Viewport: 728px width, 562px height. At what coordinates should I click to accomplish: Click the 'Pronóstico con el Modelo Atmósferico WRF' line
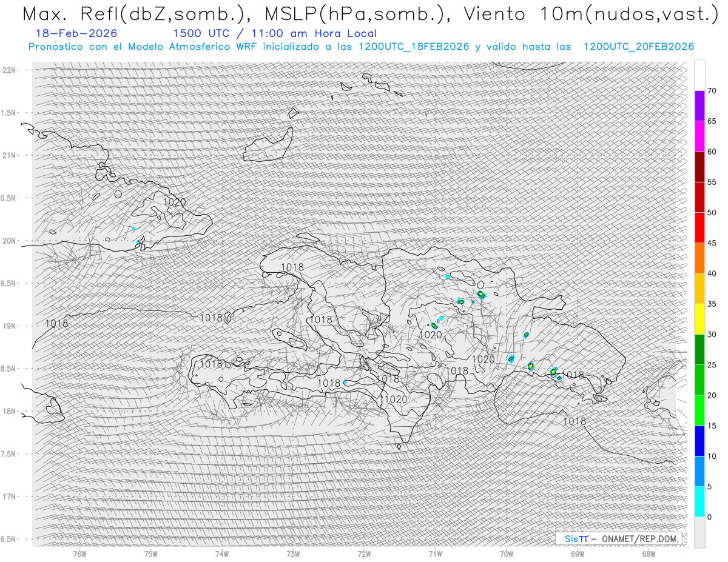click(361, 47)
